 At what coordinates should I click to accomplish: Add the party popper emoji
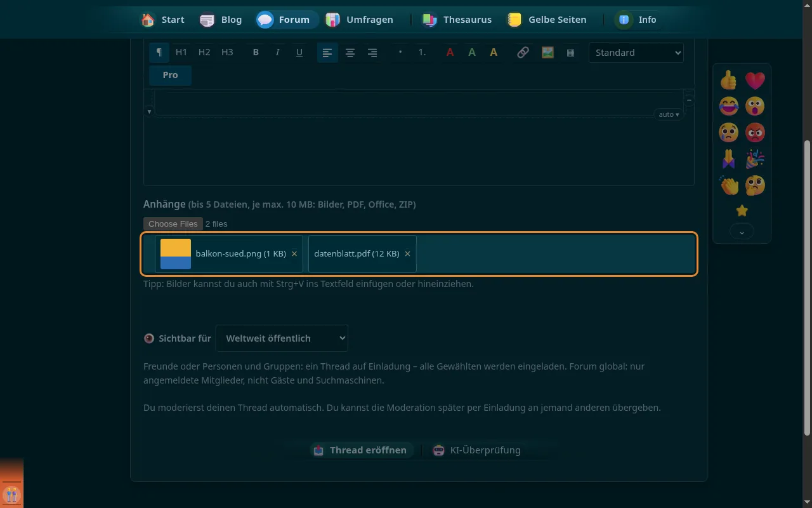[755, 159]
